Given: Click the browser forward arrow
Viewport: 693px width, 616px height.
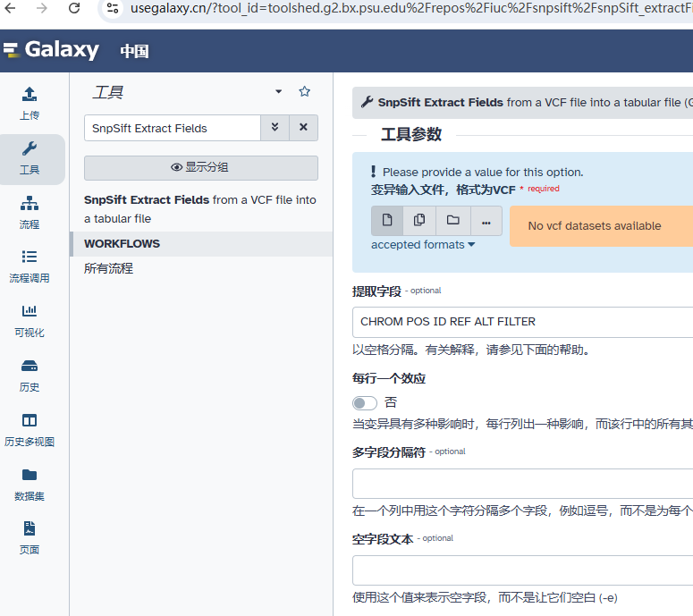Looking at the screenshot, I should click(x=41, y=8).
